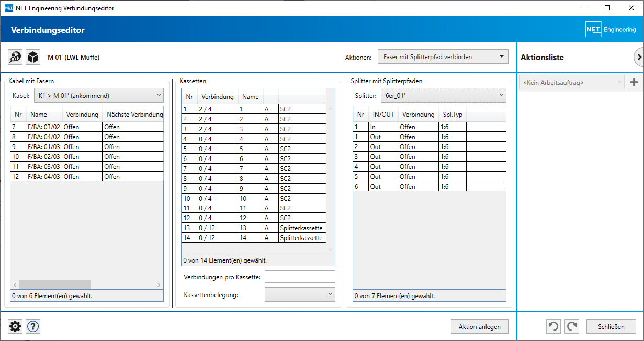Select Splitterkassette row 14
The width and height of the screenshot is (644, 341).
click(253, 237)
